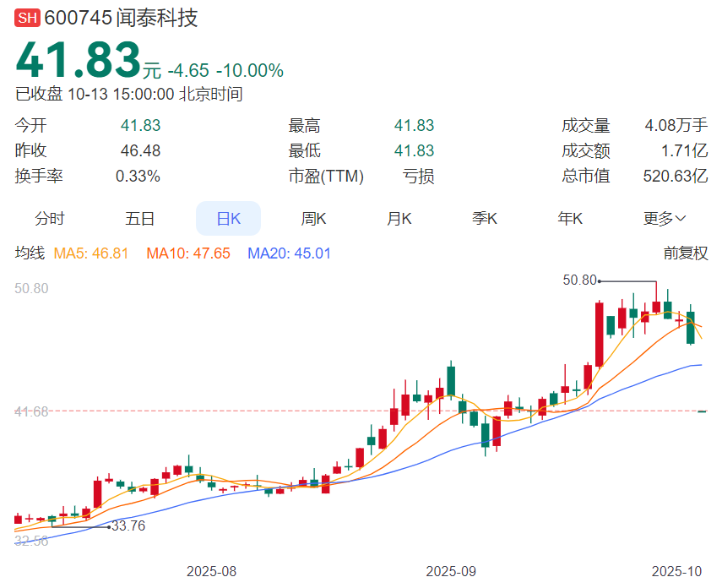
Task: Select the 五日 five-day chart tab
Action: click(x=140, y=219)
